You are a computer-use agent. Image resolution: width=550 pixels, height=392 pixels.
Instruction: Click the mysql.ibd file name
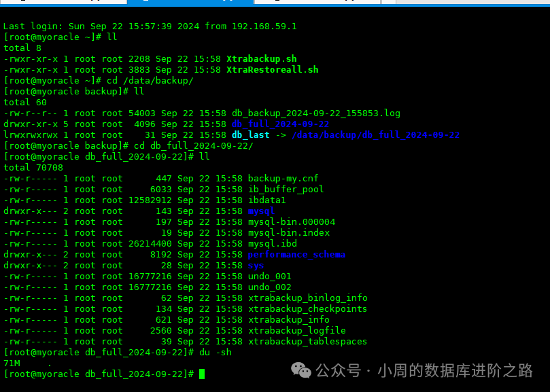[x=273, y=244]
